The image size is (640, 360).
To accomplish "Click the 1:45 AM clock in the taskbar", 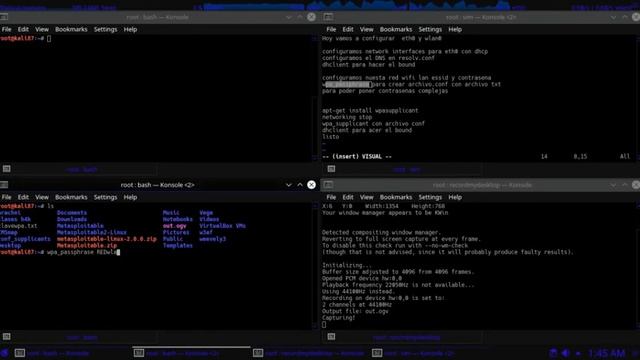I will (607, 353).
